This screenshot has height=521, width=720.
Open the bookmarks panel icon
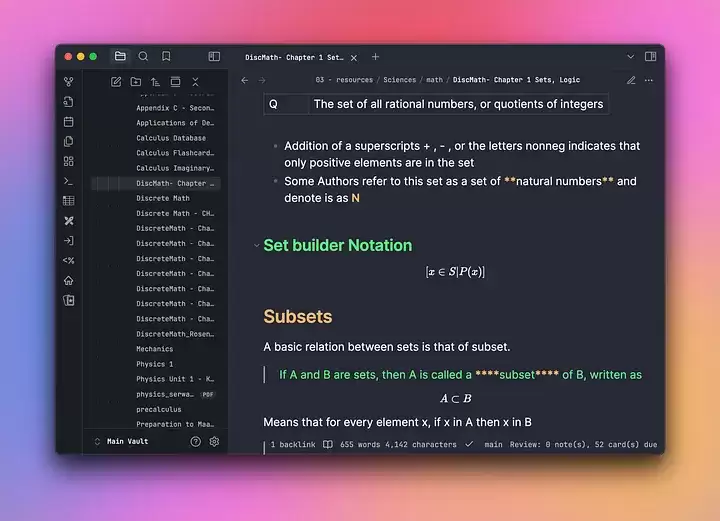click(x=166, y=57)
